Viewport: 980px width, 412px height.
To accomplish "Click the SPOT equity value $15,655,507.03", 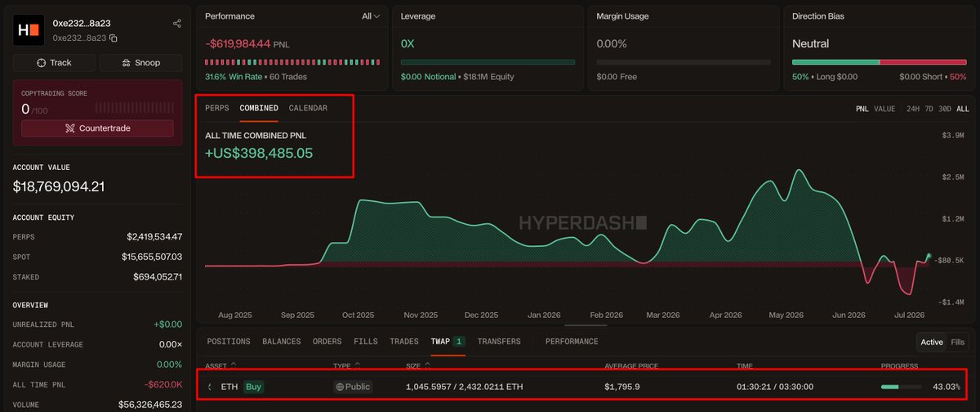I will [153, 257].
